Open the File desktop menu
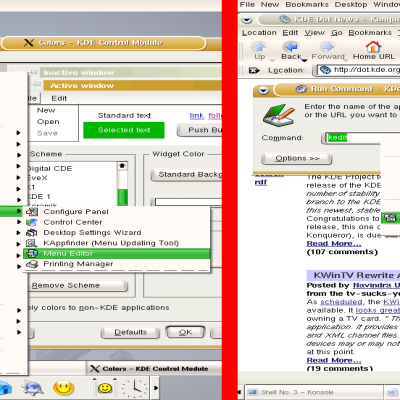The height and width of the screenshot is (400, 400). 247,5
